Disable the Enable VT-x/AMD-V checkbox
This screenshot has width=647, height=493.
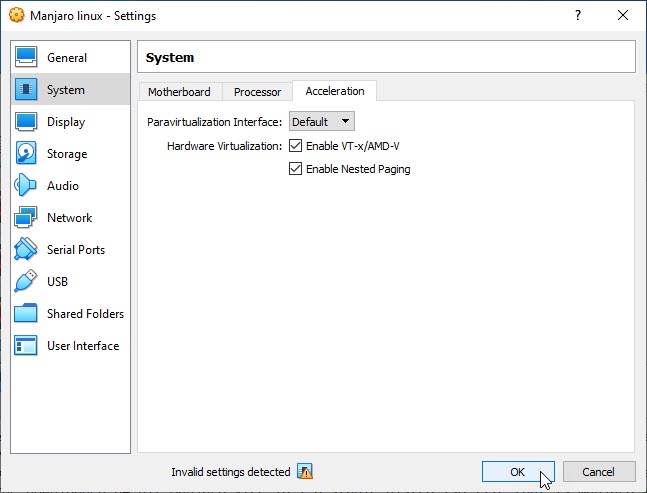point(295,146)
